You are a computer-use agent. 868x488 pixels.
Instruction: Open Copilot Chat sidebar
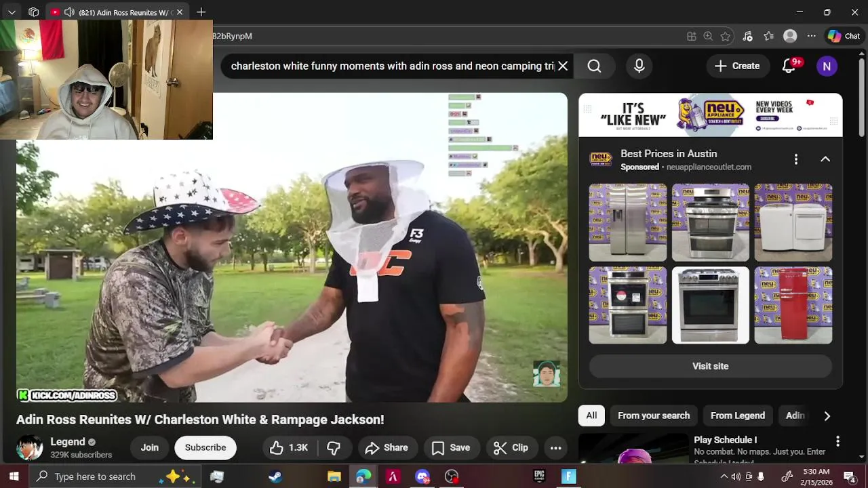pos(844,36)
